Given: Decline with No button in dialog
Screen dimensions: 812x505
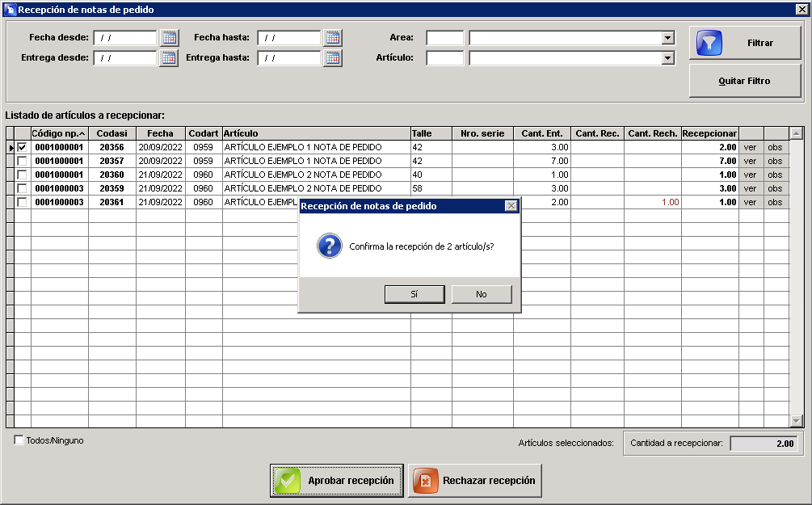Looking at the screenshot, I should (482, 294).
